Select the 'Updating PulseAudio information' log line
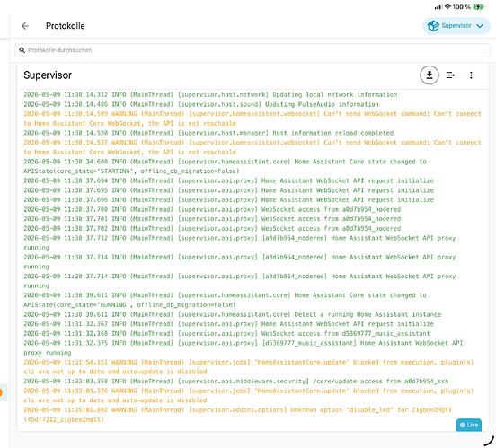This screenshot has width=496, height=448. click(201, 104)
